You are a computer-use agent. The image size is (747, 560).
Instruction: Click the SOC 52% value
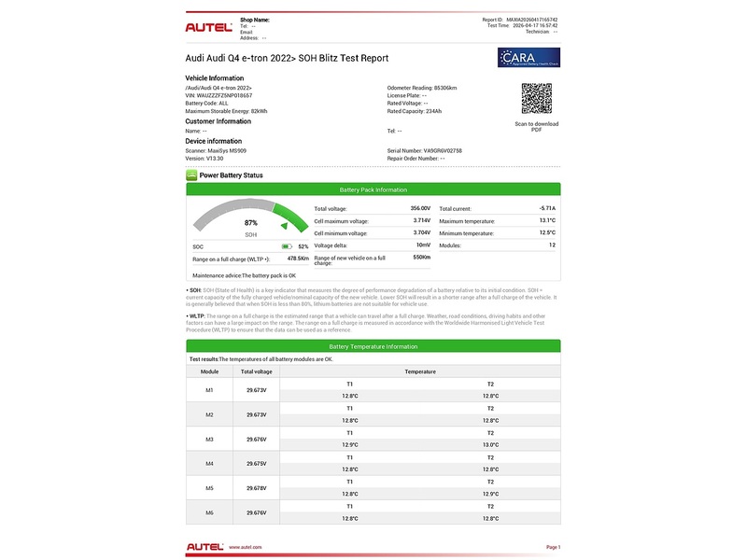tap(303, 246)
